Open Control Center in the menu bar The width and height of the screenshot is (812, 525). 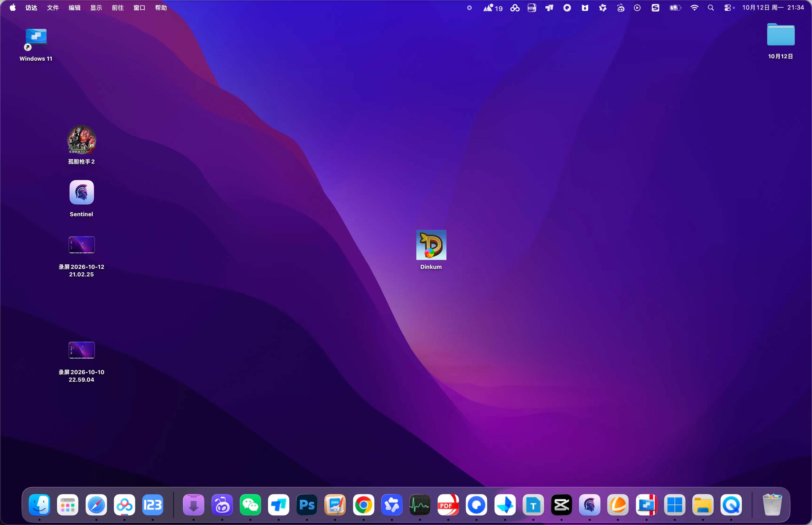(728, 7)
